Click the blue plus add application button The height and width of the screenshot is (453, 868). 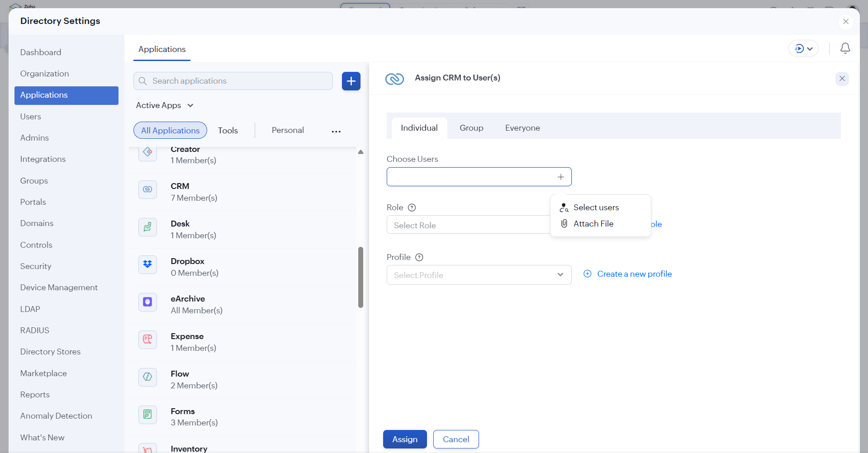tap(351, 81)
